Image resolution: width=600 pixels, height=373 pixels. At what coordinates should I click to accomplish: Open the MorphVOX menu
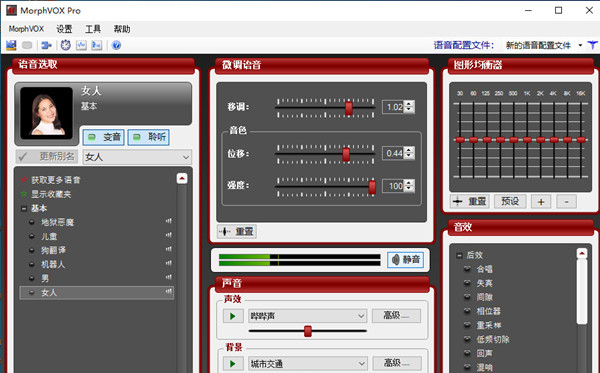point(26,29)
